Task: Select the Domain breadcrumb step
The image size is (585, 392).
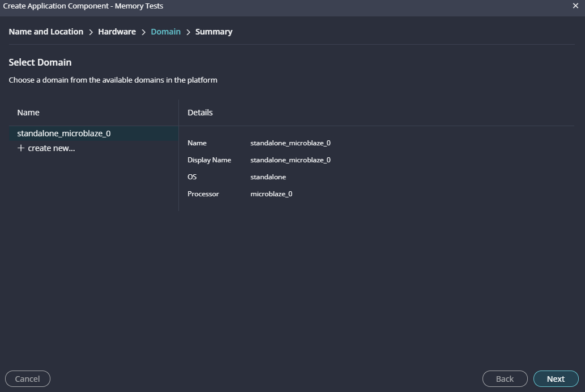Action: pyautogui.click(x=165, y=32)
